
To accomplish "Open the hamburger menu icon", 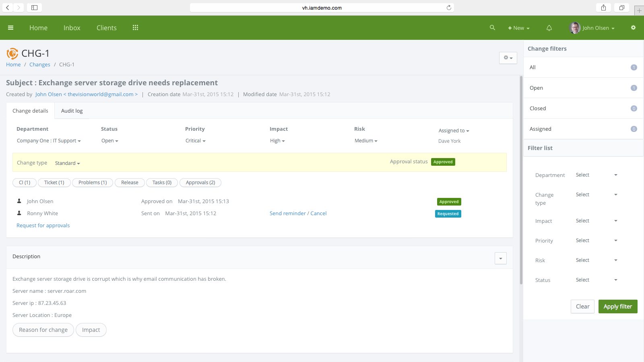I will [11, 28].
